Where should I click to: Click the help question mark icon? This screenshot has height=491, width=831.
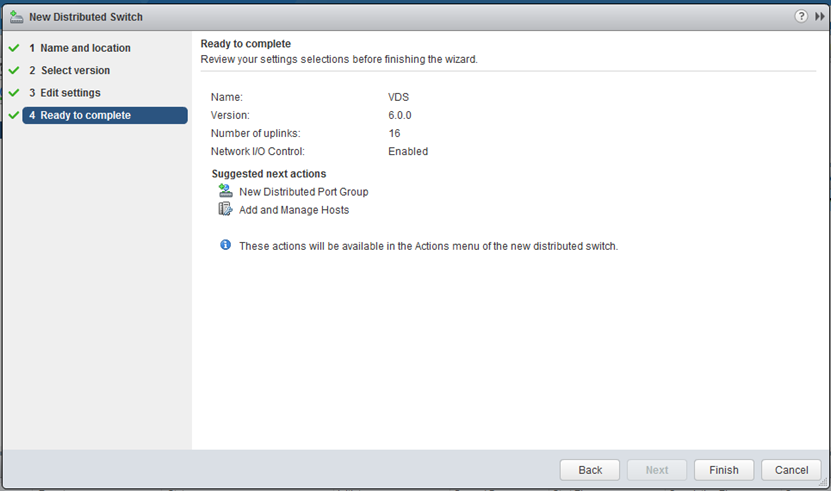801,16
